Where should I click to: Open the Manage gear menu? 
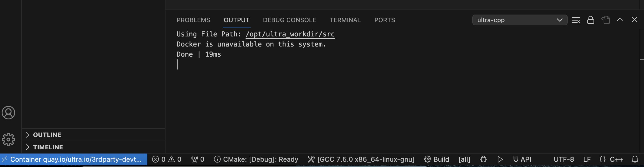point(8,139)
